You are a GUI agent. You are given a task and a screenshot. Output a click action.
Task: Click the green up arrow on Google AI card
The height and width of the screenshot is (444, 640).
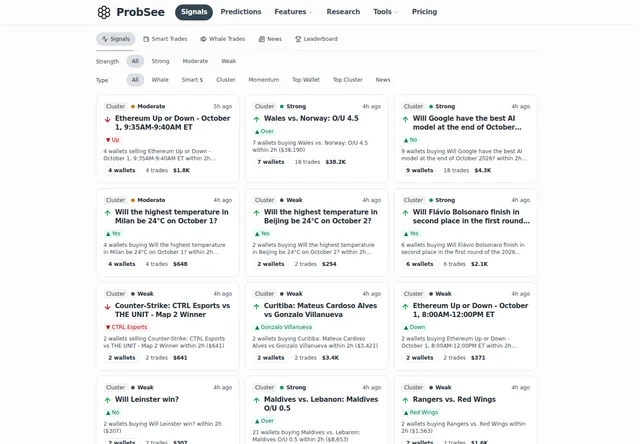tap(405, 120)
